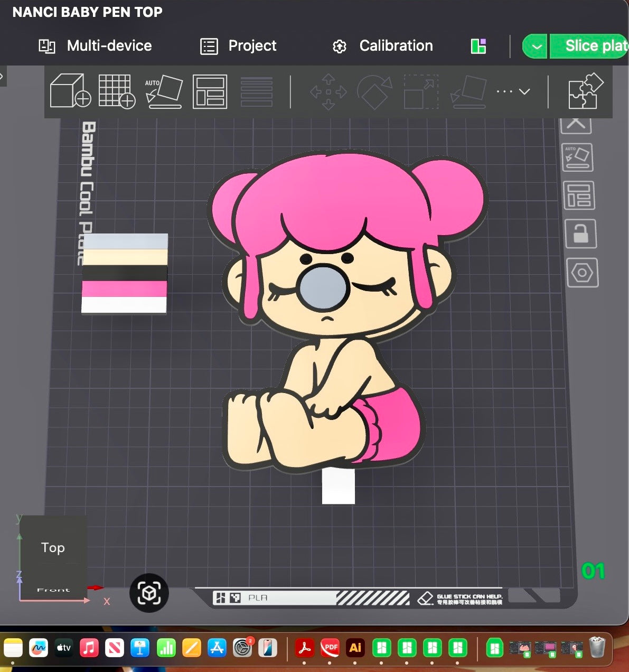Open Music app in the Dock
The image size is (629, 672).
coord(89,648)
